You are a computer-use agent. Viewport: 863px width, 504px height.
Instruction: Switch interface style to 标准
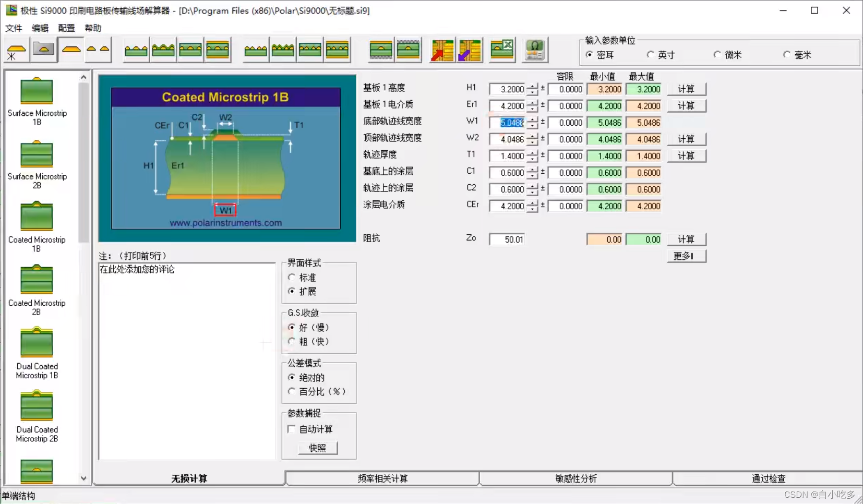293,278
